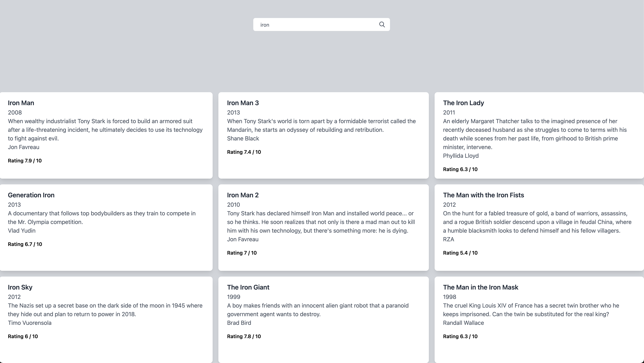Click the search input field

(x=312, y=24)
